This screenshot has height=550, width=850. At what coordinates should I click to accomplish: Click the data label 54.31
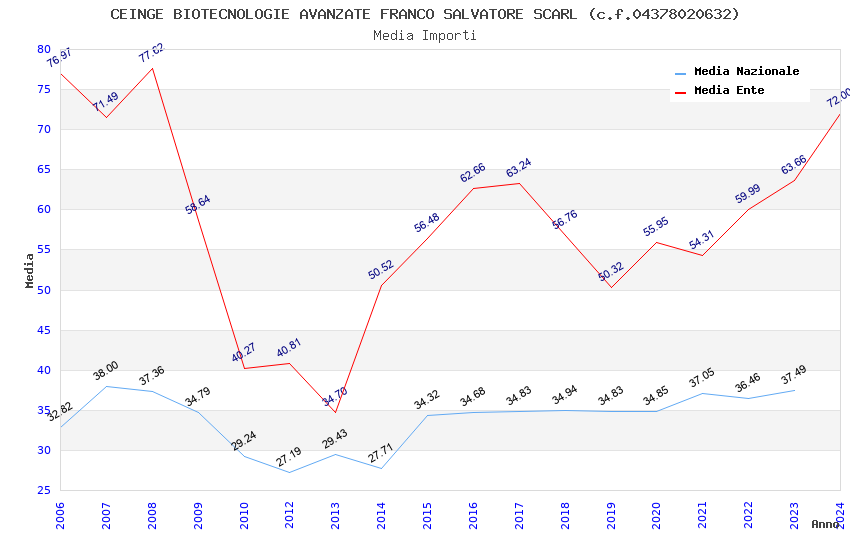pyautogui.click(x=701, y=240)
